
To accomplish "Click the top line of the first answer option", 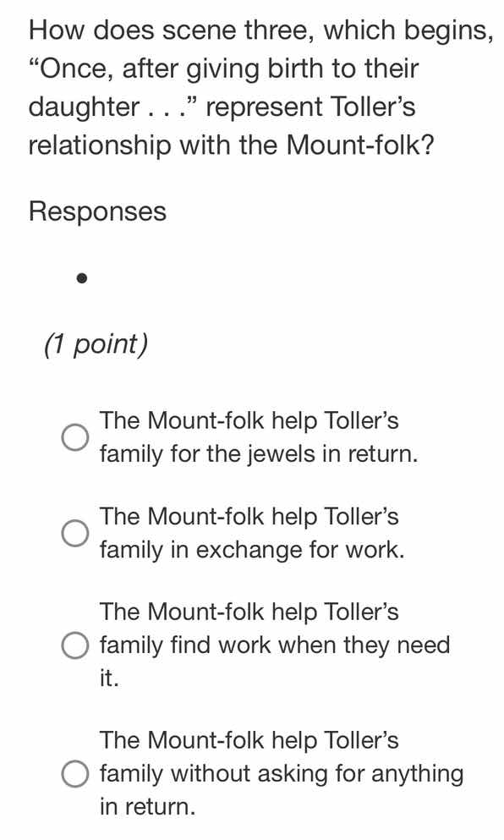I will (249, 420).
